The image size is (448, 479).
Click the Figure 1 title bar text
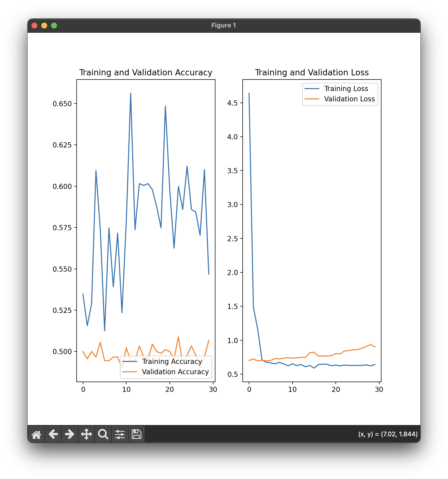[x=224, y=26]
